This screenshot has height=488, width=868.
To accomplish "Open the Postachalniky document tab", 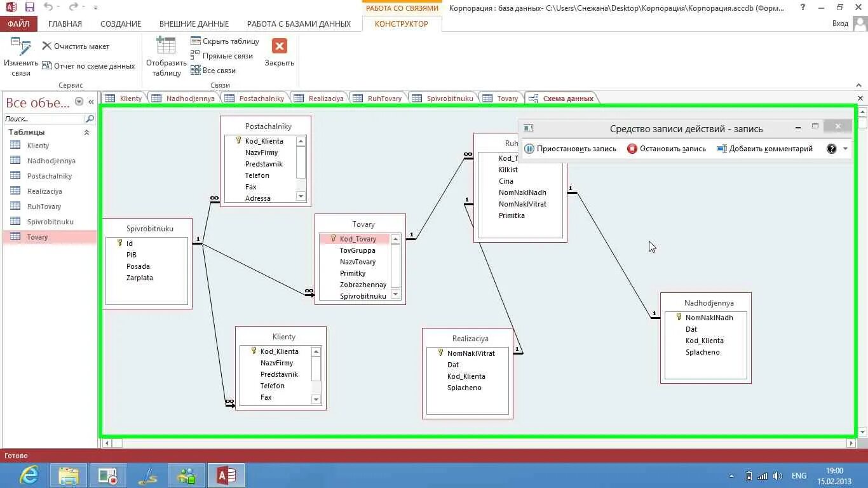I will pyautogui.click(x=255, y=98).
